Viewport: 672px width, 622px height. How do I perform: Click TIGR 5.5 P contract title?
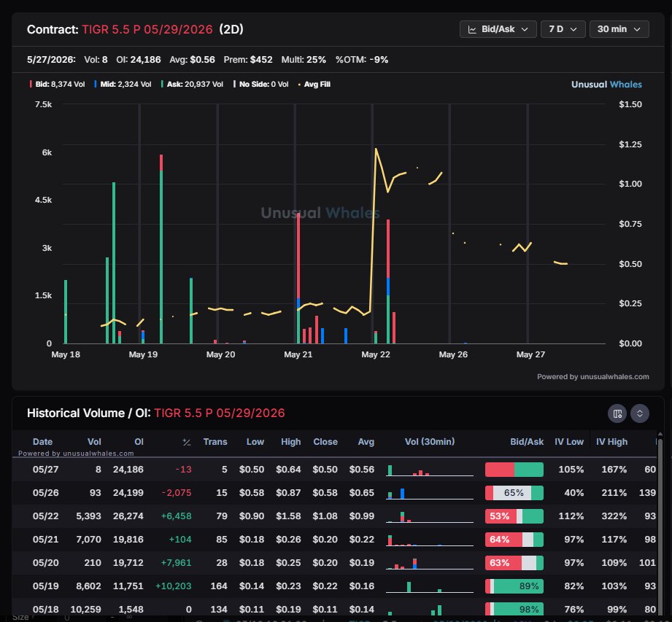pyautogui.click(x=147, y=29)
